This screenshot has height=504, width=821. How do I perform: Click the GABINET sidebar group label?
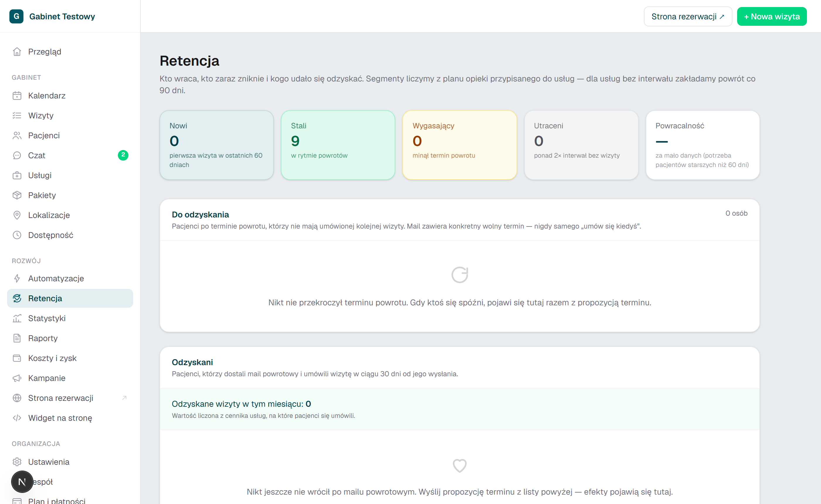(26, 77)
